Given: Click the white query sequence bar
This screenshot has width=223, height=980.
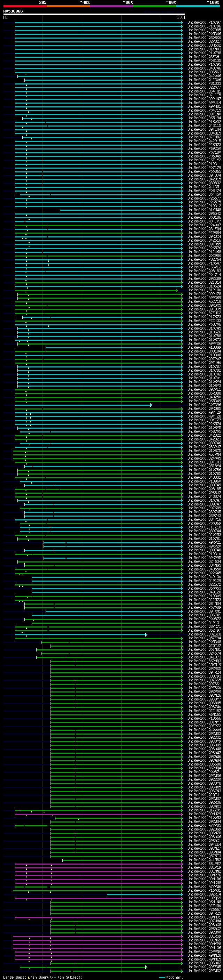Looking at the screenshot, I should click(94, 15).
